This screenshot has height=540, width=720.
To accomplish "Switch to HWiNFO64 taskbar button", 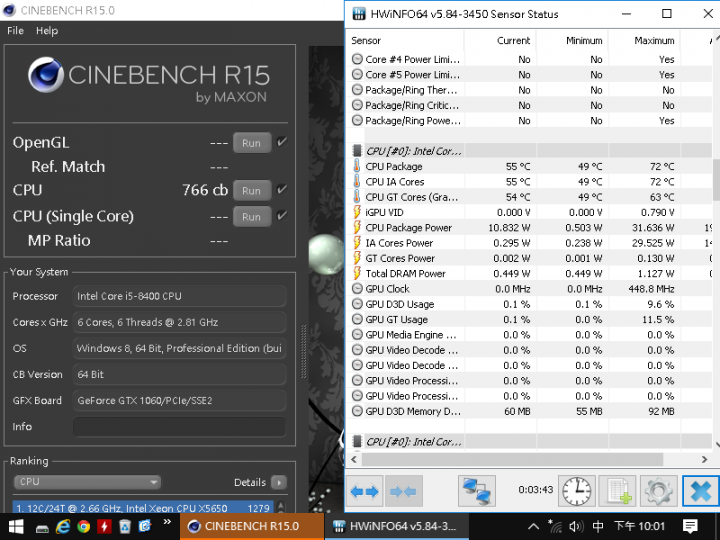I will pyautogui.click(x=397, y=526).
